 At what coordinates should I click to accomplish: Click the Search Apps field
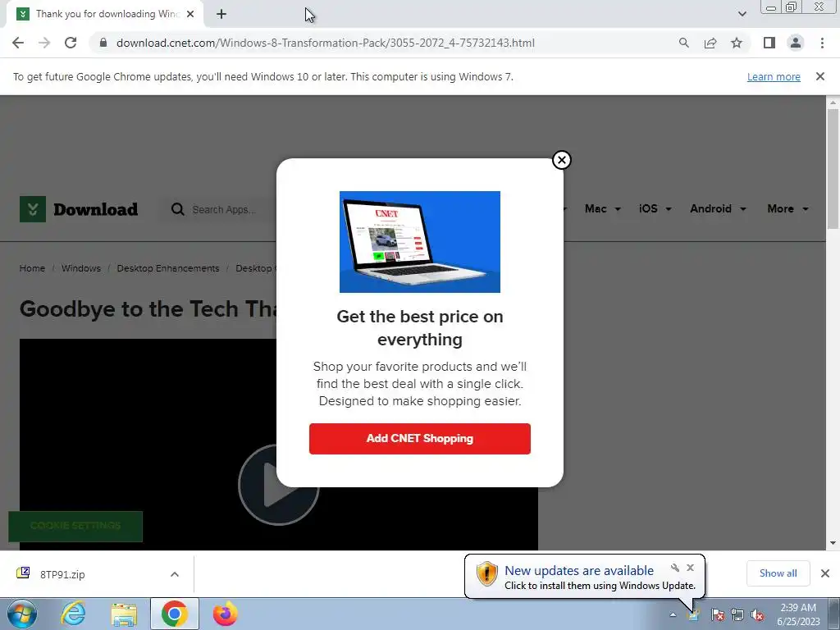(x=224, y=209)
